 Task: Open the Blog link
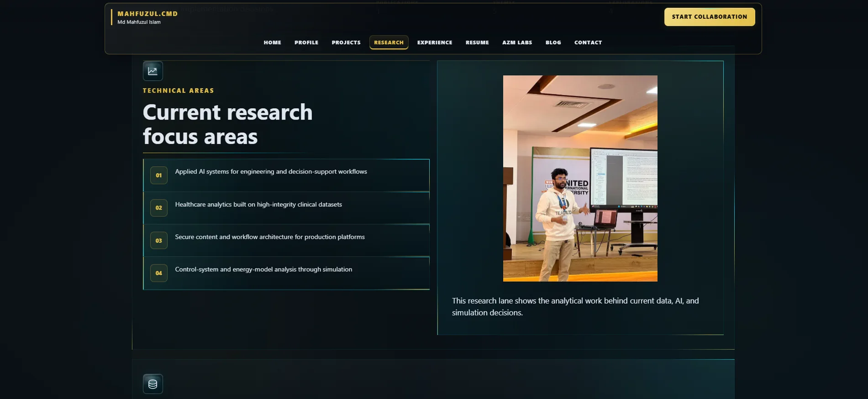click(553, 42)
